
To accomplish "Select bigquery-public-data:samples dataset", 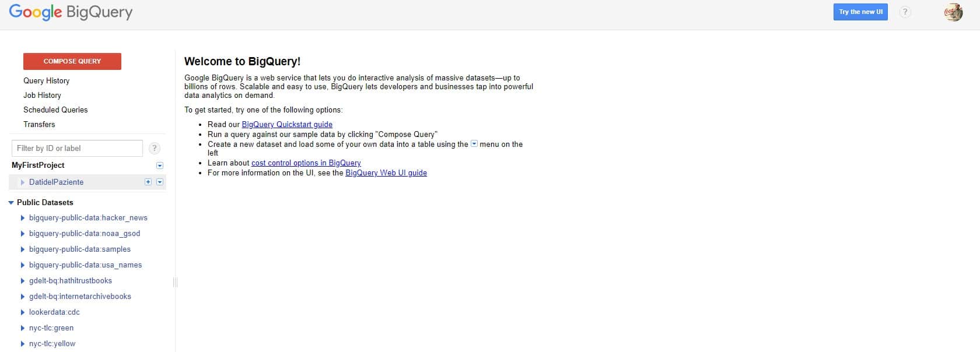I will (x=80, y=249).
